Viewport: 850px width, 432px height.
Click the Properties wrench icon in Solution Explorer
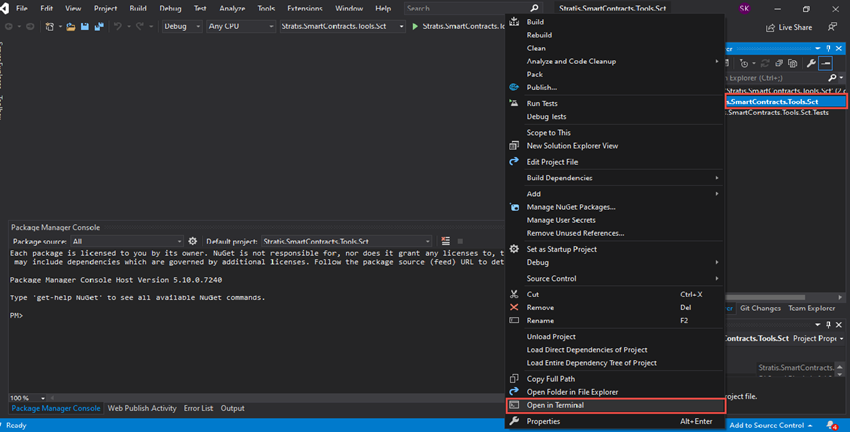coord(810,63)
